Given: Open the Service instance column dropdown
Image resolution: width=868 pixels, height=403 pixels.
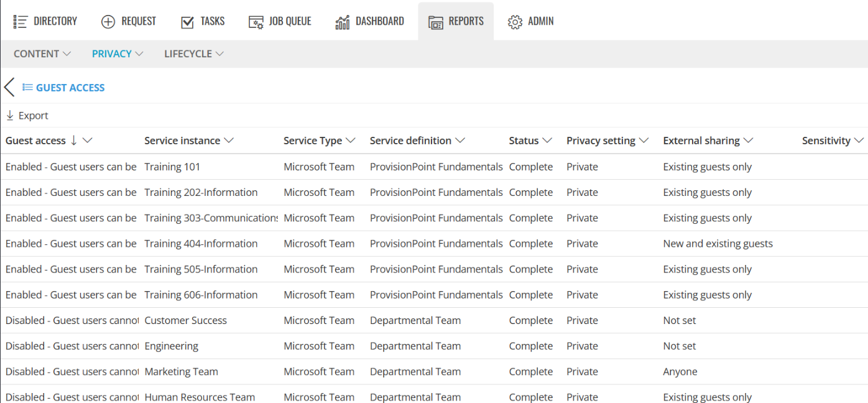Looking at the screenshot, I should point(229,141).
